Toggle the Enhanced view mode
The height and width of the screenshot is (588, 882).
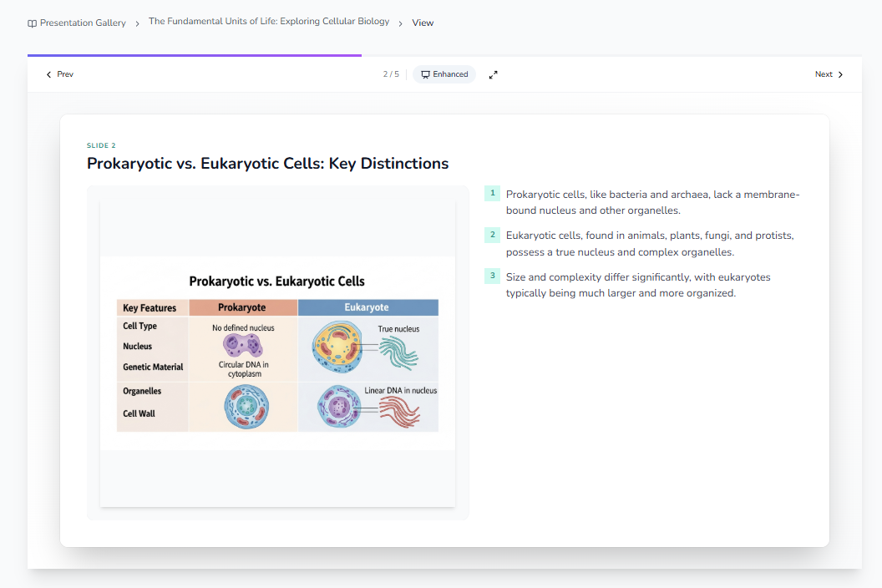click(x=444, y=74)
